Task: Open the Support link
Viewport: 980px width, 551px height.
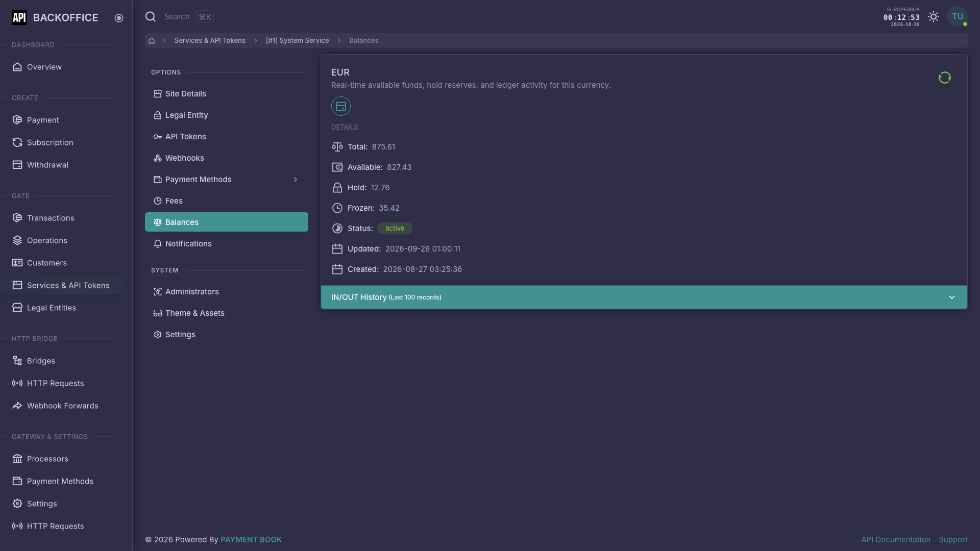Action: click(953, 540)
